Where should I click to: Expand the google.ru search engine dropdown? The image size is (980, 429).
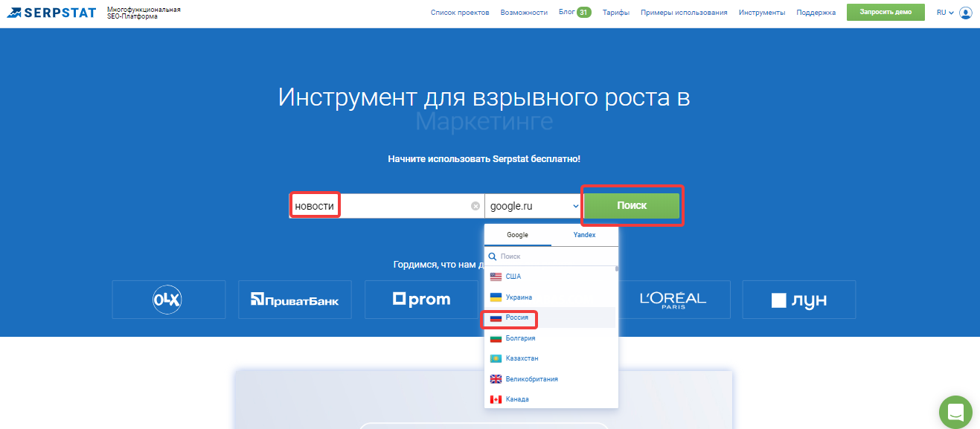(x=533, y=206)
